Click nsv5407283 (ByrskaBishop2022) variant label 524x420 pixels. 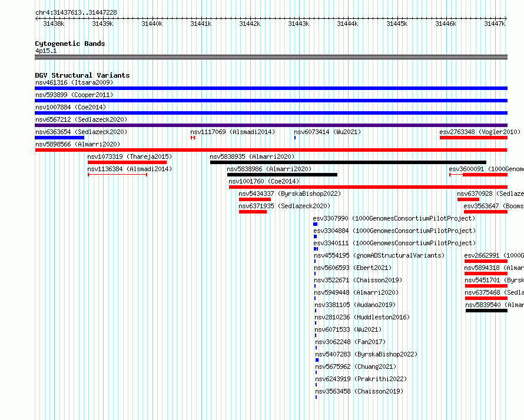pyautogui.click(x=367, y=354)
